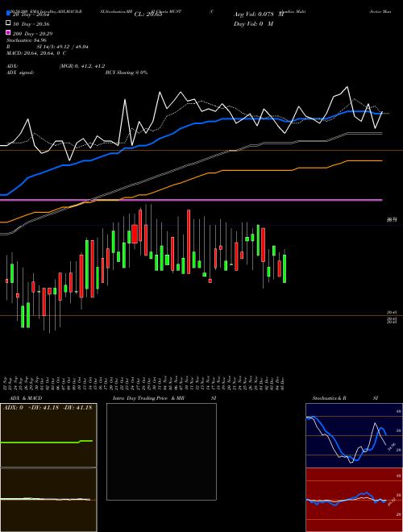
Task: Click the 'Stochastics & R' panel title
Action: tap(329, 398)
